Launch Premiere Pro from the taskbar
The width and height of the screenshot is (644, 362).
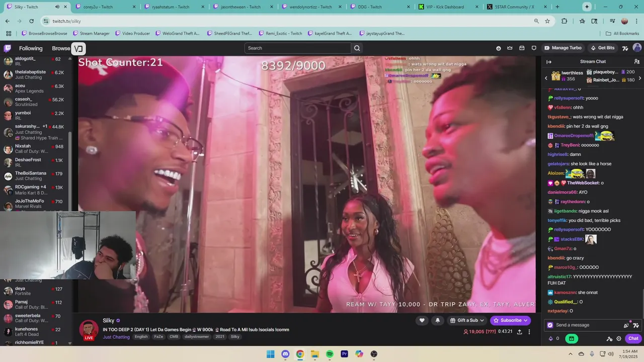click(345, 354)
